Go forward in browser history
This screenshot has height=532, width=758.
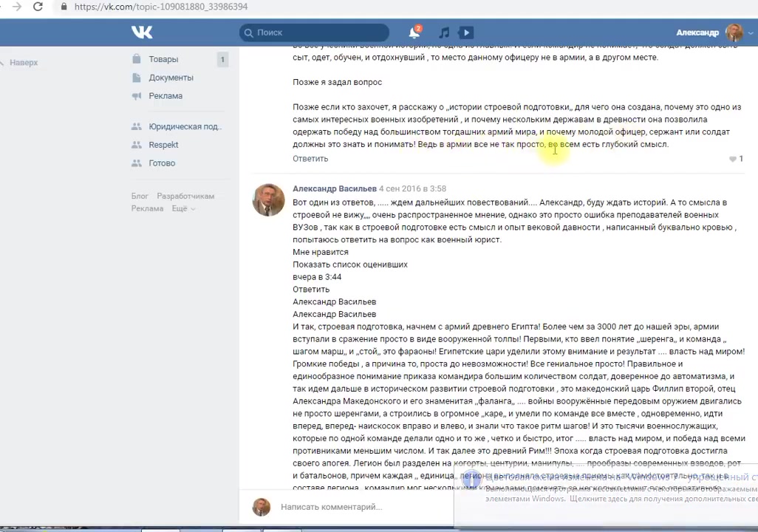coord(17,7)
